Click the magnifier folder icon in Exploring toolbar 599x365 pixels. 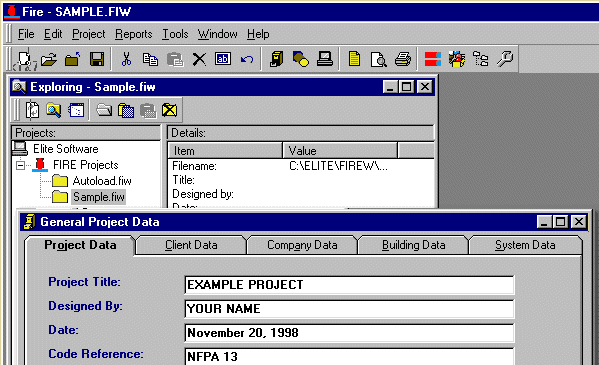(x=53, y=110)
